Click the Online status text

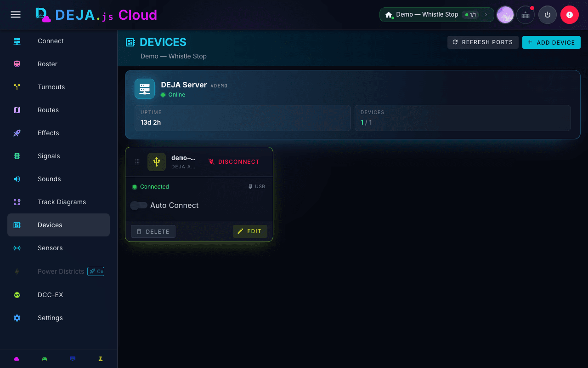(x=176, y=95)
